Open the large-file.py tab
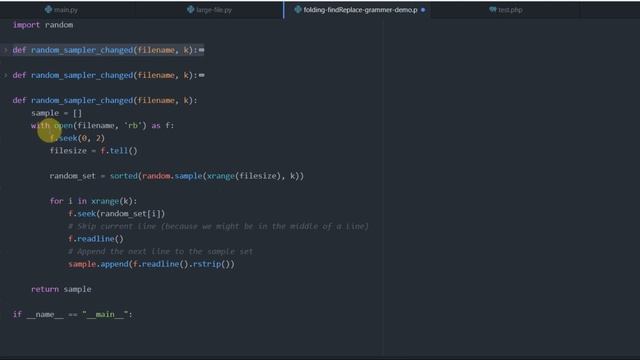This screenshot has width=640, height=360. coord(209,10)
